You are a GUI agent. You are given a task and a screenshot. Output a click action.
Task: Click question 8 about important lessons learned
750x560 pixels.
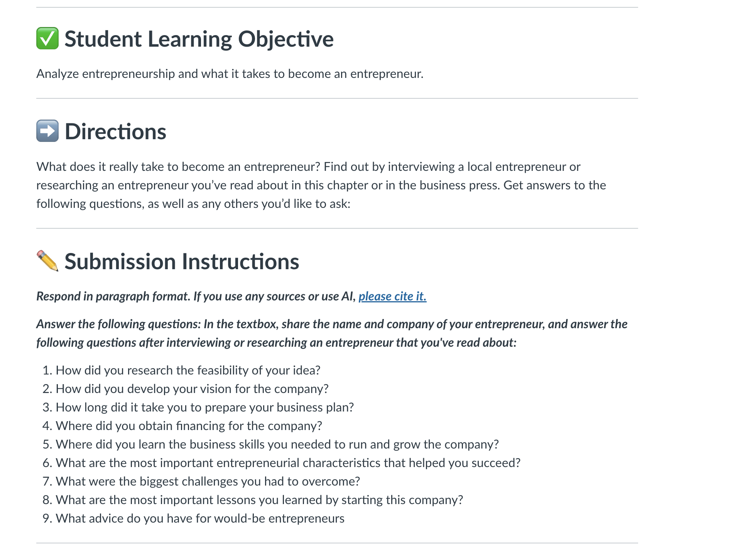tap(259, 500)
